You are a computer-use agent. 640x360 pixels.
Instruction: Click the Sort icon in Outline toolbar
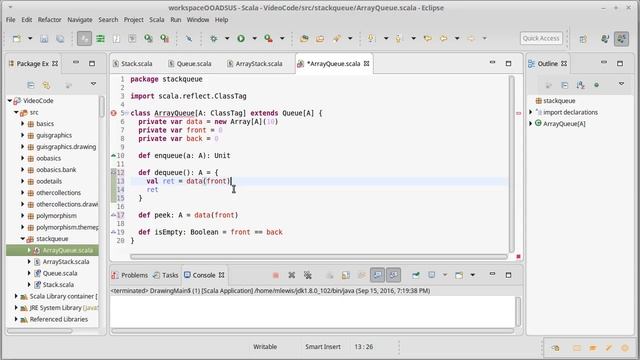580,85
